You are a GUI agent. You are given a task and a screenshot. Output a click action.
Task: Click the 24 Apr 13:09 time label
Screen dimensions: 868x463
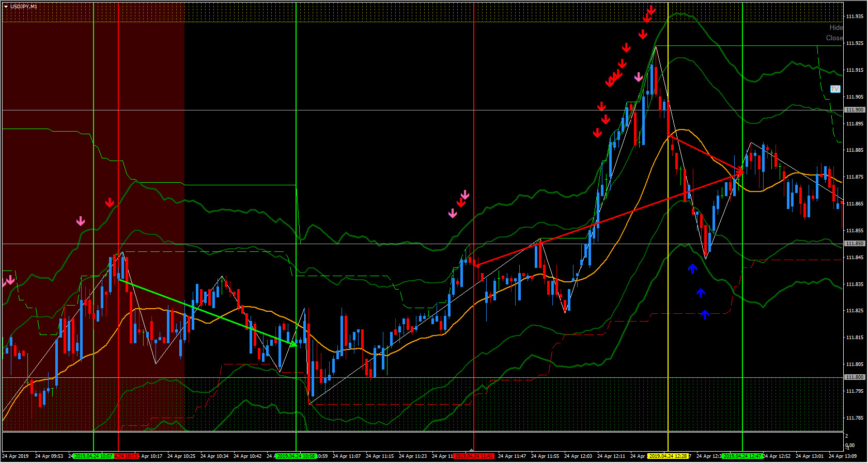(843, 456)
